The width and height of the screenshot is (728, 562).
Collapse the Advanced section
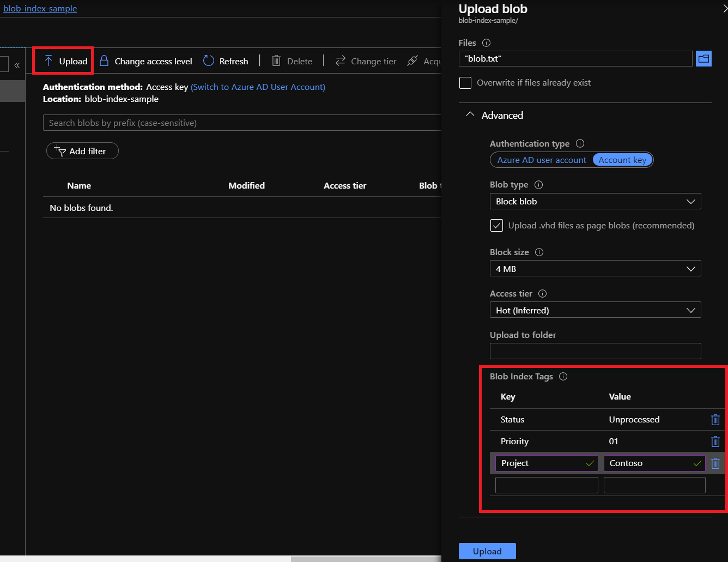[470, 114]
